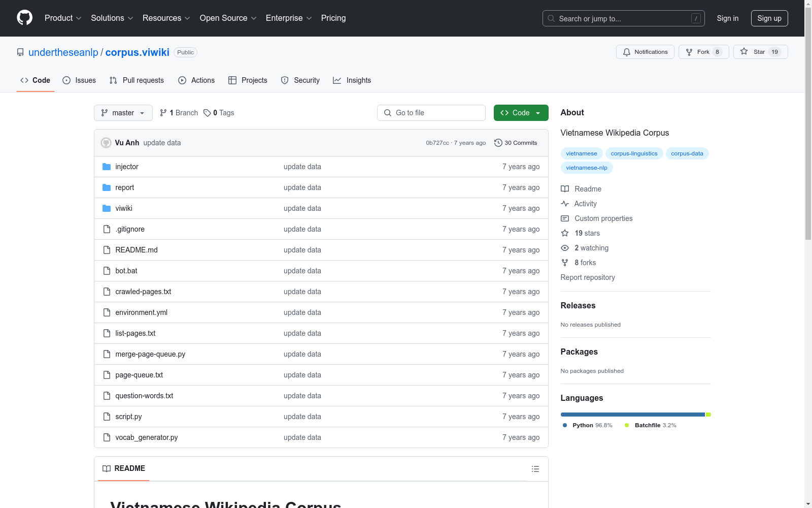Click the viwiki folder icon
The height and width of the screenshot is (508, 812).
point(107,208)
